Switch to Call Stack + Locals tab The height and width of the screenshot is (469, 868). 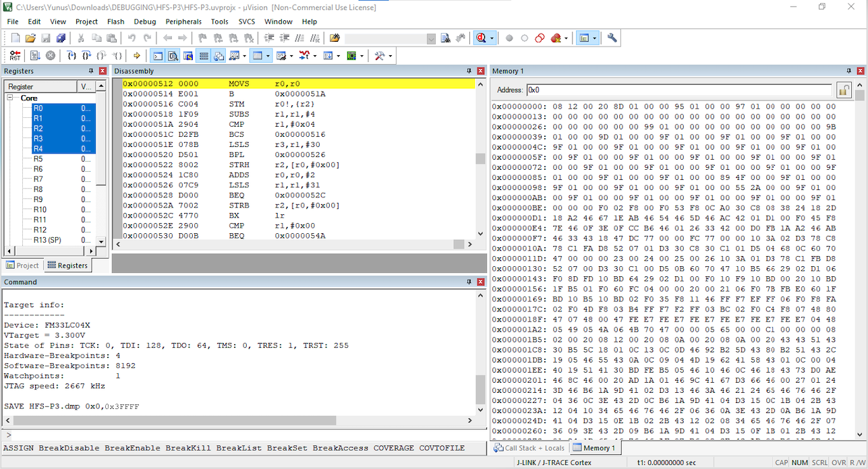(529, 448)
